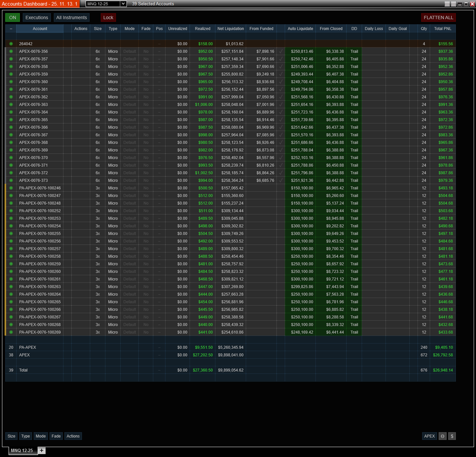
Task: Add a new tab with plus icon
Action: pos(42,450)
